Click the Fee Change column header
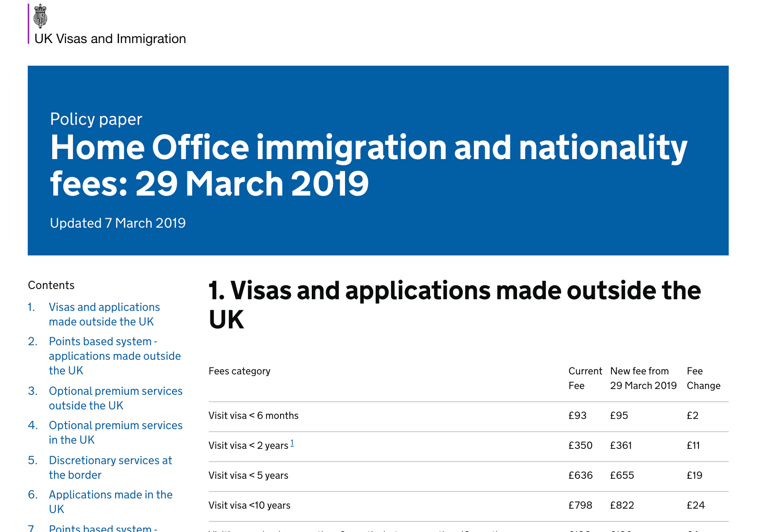This screenshot has height=532, width=774. coord(703,378)
